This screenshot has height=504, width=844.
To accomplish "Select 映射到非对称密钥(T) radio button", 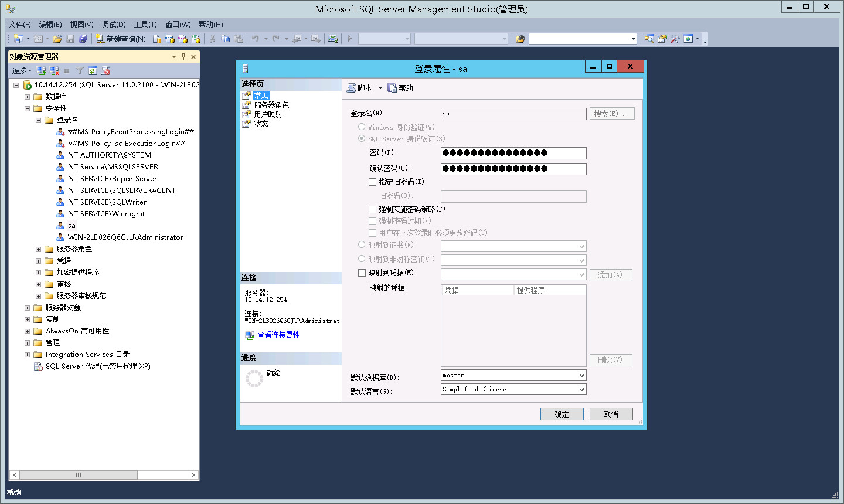I will pos(362,258).
